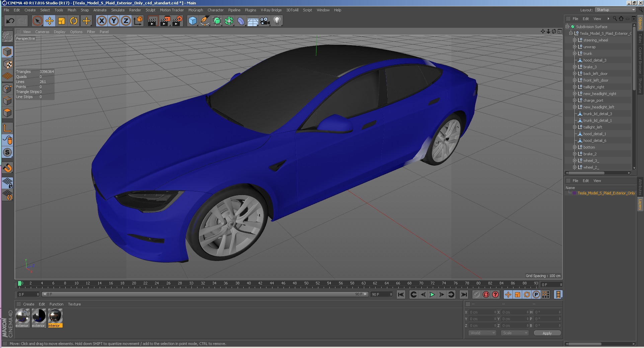Add a camera object
The width and height of the screenshot is (644, 348).
tap(265, 21)
